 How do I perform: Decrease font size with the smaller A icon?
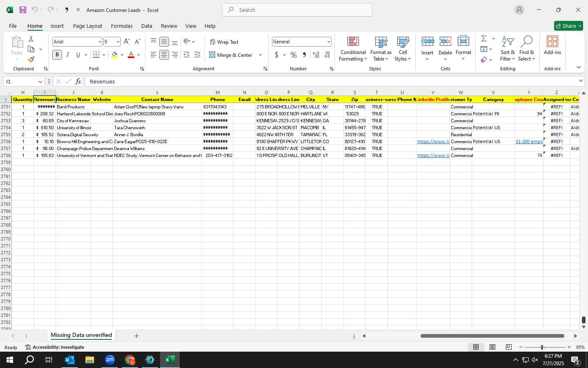click(x=137, y=42)
